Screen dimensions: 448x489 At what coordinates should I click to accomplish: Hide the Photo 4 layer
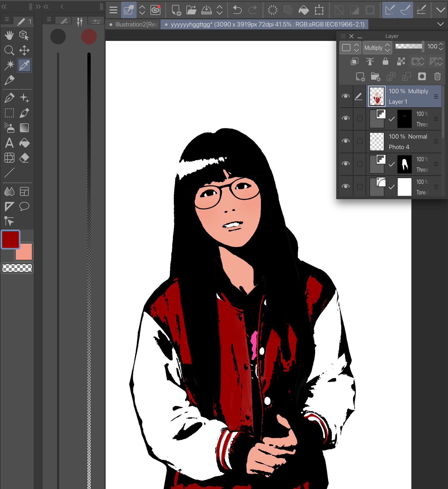(345, 141)
